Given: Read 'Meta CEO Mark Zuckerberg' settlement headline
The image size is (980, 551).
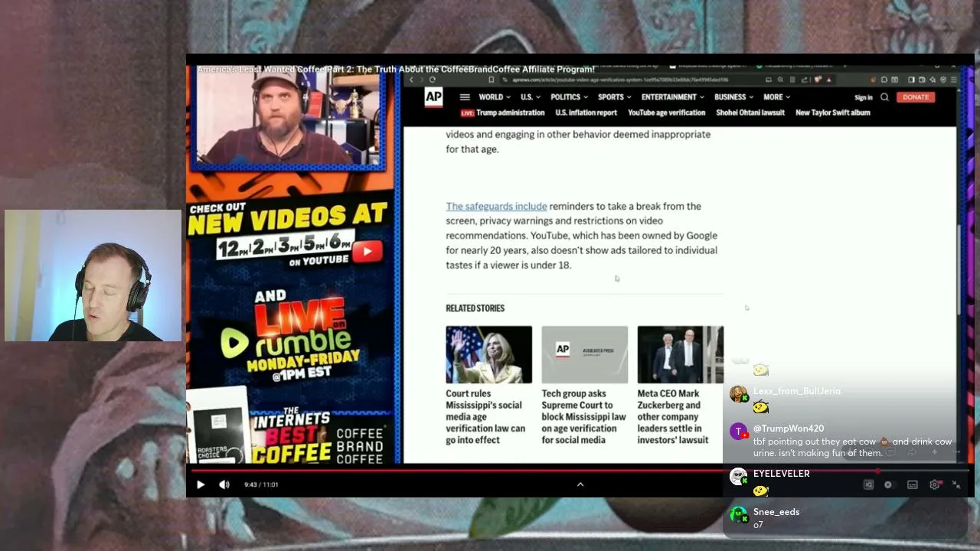Looking at the screenshot, I should click(x=673, y=416).
